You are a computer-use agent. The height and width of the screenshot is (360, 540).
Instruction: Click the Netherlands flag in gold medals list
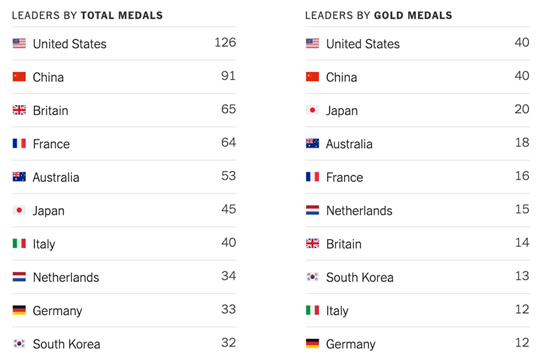pos(312,210)
